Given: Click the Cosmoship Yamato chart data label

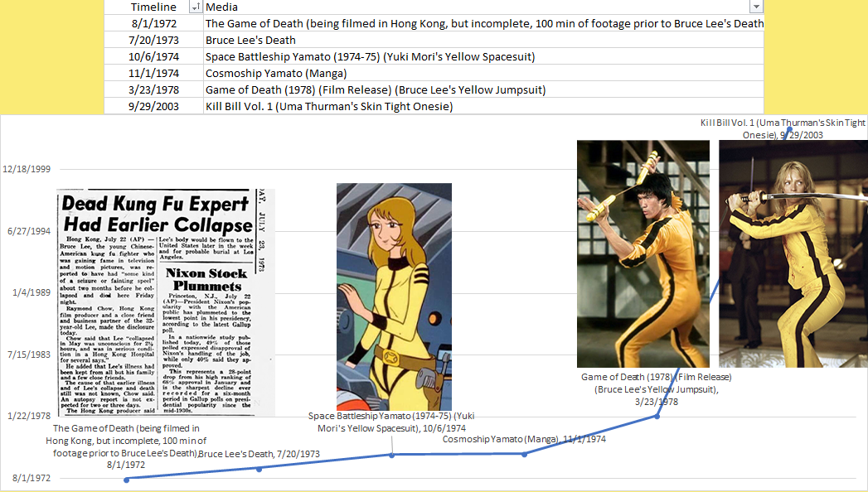Looking at the screenshot, I should (524, 439).
